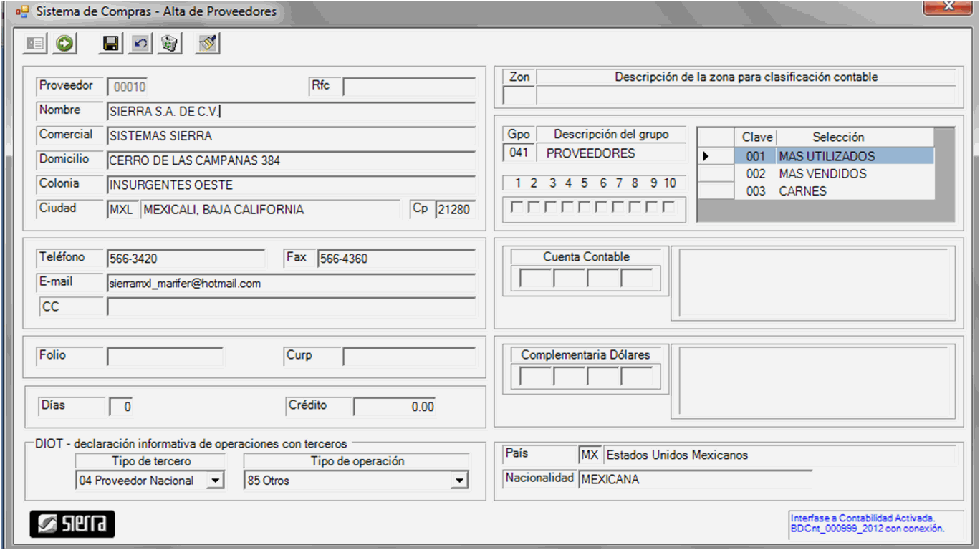Click the supplier list card icon
The height and width of the screenshot is (550, 980).
point(34,44)
